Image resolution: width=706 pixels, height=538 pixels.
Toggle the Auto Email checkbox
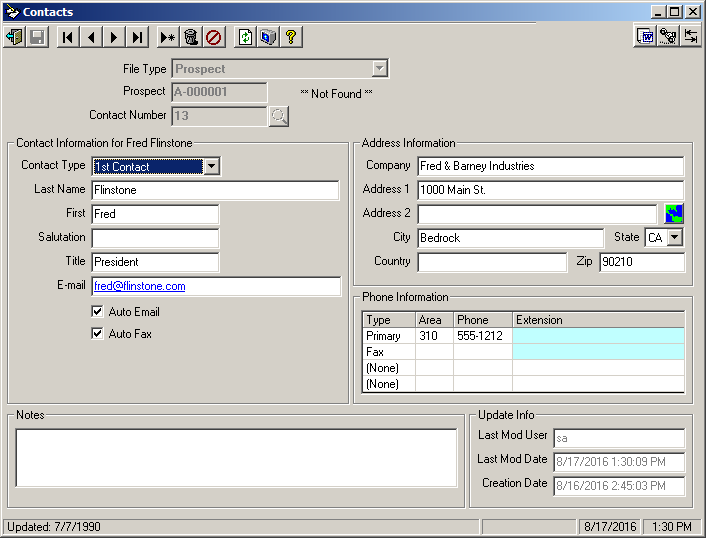tap(97, 312)
